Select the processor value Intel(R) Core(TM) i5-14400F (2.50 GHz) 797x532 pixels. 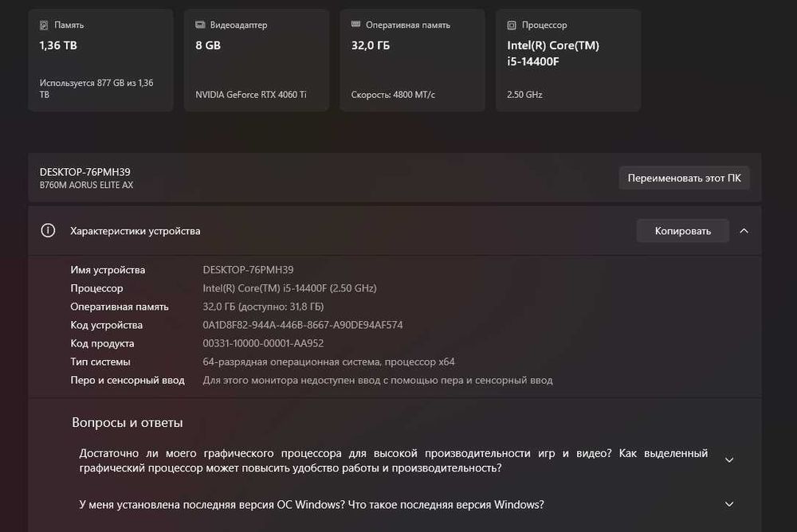coord(290,288)
